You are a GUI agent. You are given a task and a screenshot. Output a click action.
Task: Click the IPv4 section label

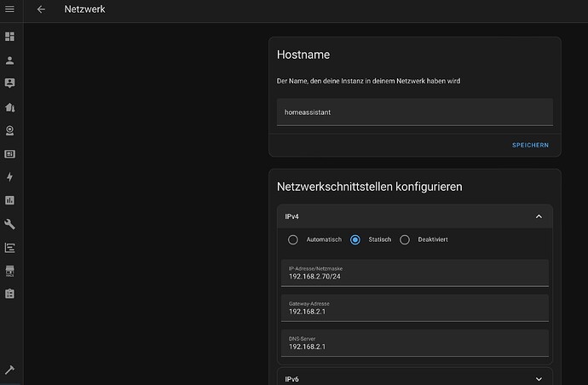tap(291, 216)
